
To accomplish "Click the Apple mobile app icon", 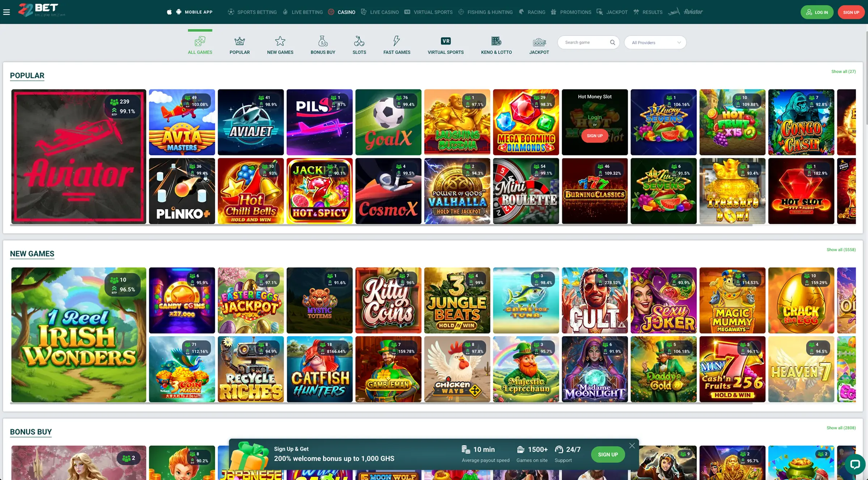I will (169, 12).
